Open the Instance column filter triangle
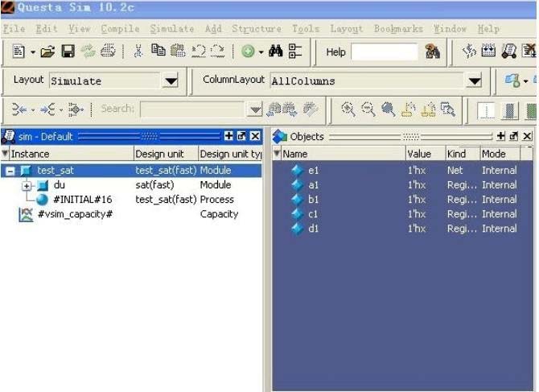Image resolution: width=539 pixels, height=392 pixels. coord(5,154)
